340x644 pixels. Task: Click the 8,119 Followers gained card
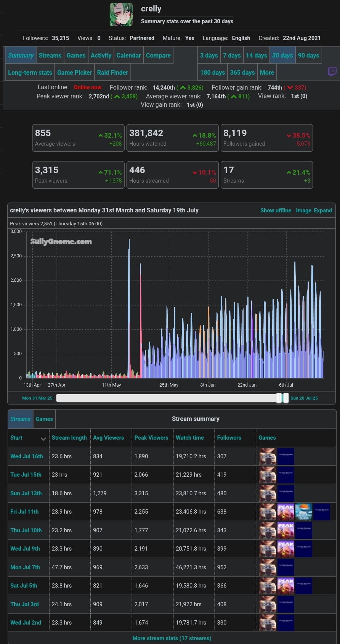tap(267, 138)
